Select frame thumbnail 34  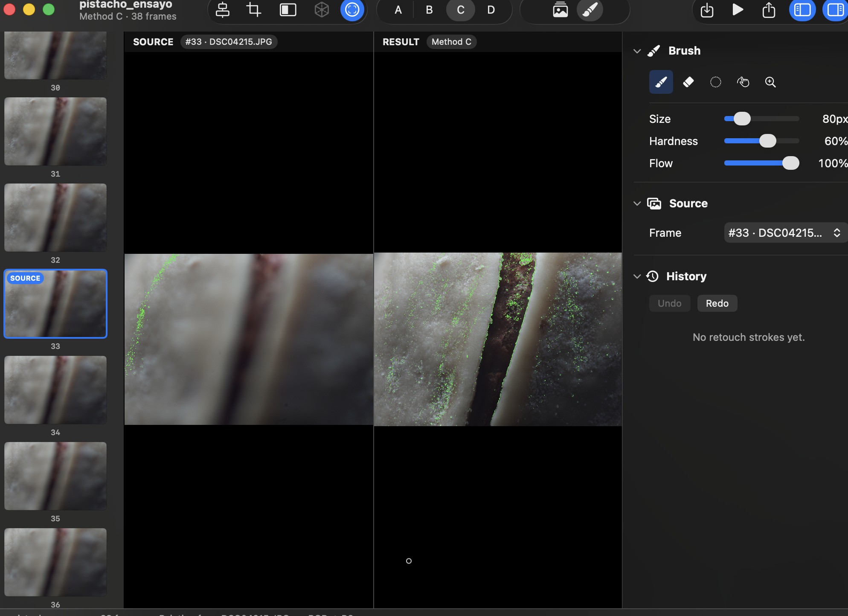[x=55, y=390]
